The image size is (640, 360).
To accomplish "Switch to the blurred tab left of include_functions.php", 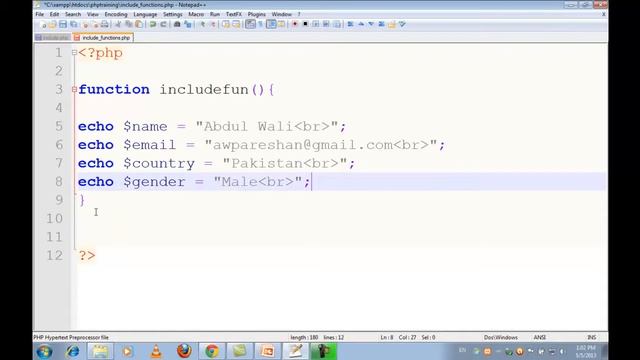I will click(53, 38).
